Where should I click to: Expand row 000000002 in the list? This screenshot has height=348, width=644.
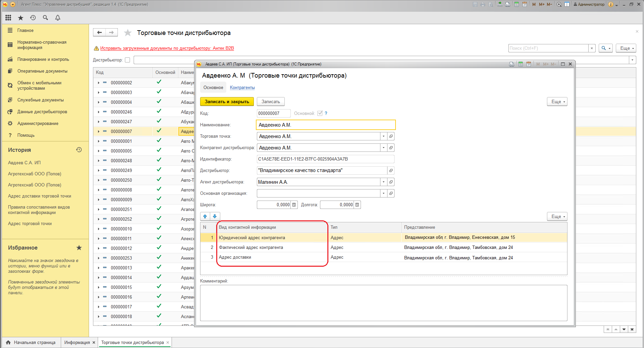(98, 83)
